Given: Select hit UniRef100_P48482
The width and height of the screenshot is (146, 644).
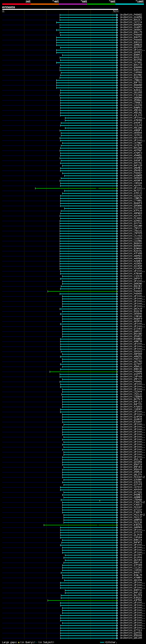Looking at the screenshot, I should tap(131, 15).
